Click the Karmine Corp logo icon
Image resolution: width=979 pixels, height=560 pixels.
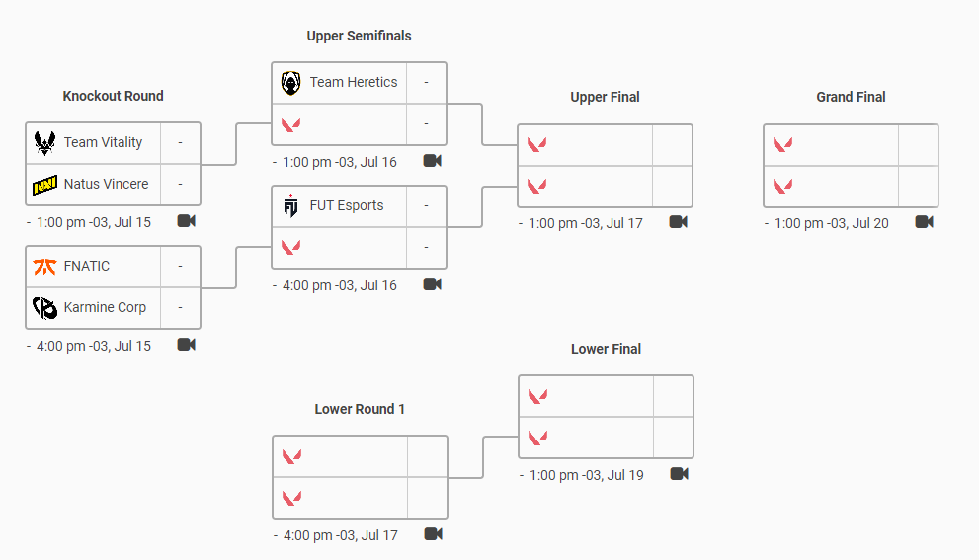click(x=44, y=308)
